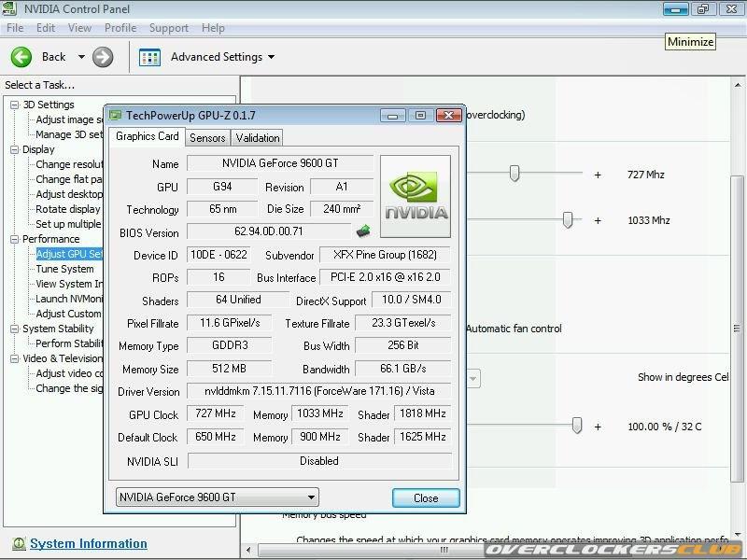The height and width of the screenshot is (560, 747).
Task: Open the Validation tab in GPU-Z
Action: click(258, 137)
